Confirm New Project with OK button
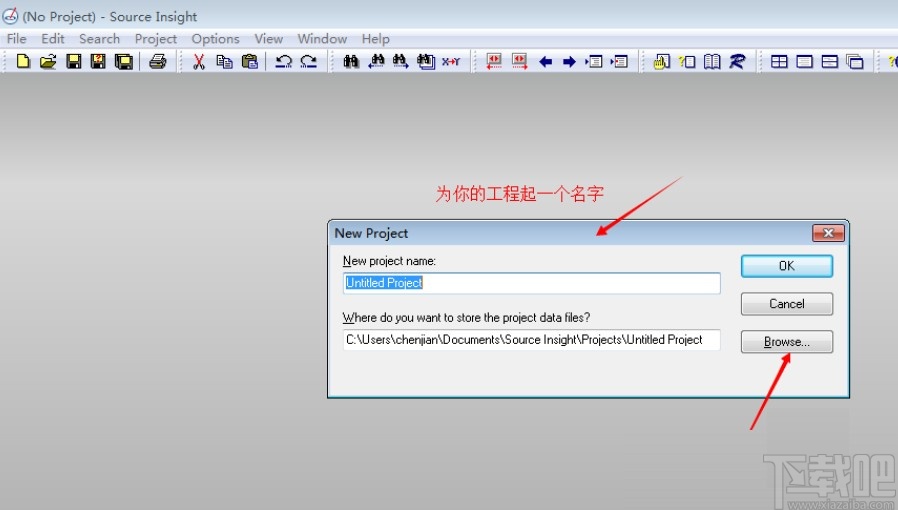The image size is (898, 510). 787,266
